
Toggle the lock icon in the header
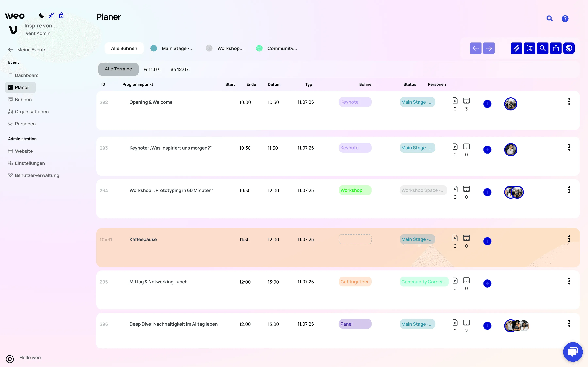[61, 15]
